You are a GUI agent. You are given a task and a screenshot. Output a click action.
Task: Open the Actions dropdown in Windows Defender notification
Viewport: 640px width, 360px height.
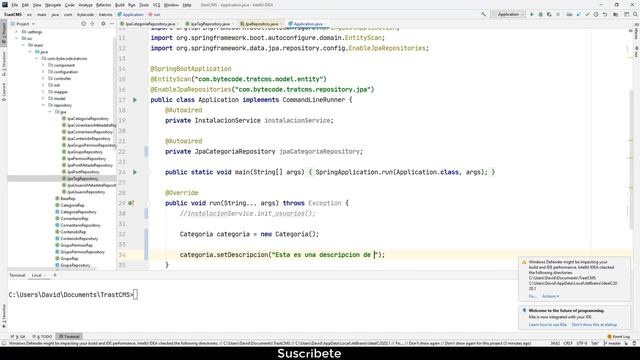pos(551,296)
